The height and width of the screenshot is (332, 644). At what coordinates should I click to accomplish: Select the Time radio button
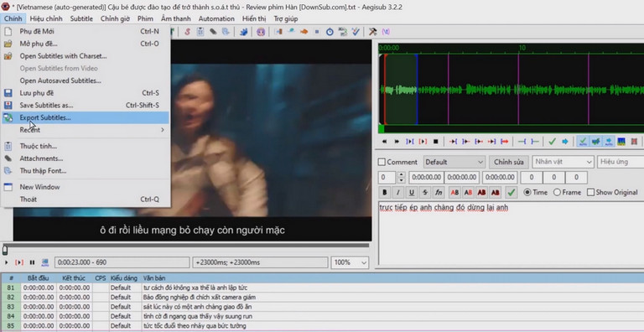point(527,192)
